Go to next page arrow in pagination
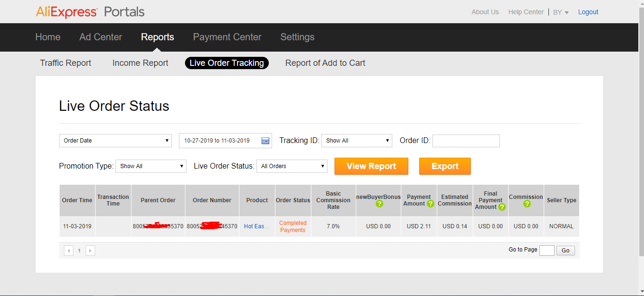The width and height of the screenshot is (644, 296). click(x=90, y=251)
